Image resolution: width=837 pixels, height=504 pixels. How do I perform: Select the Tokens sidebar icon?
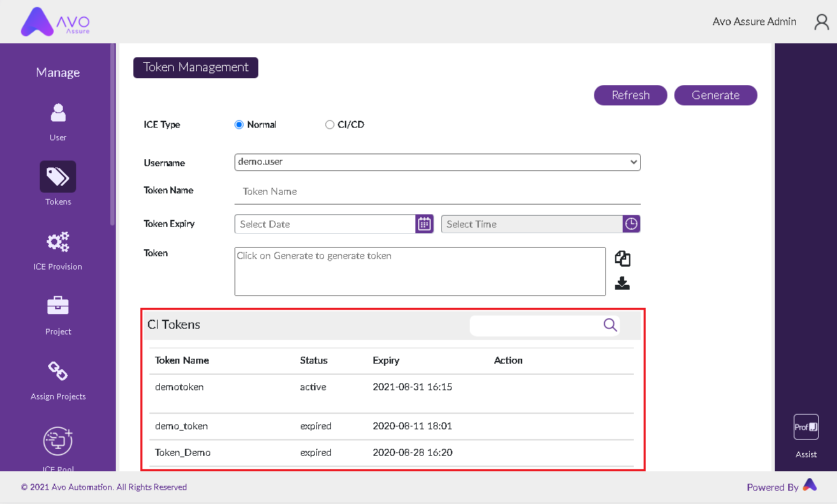(58, 177)
